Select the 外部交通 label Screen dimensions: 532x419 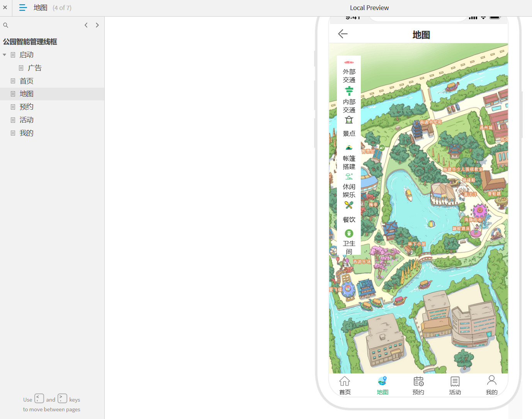pos(349,76)
